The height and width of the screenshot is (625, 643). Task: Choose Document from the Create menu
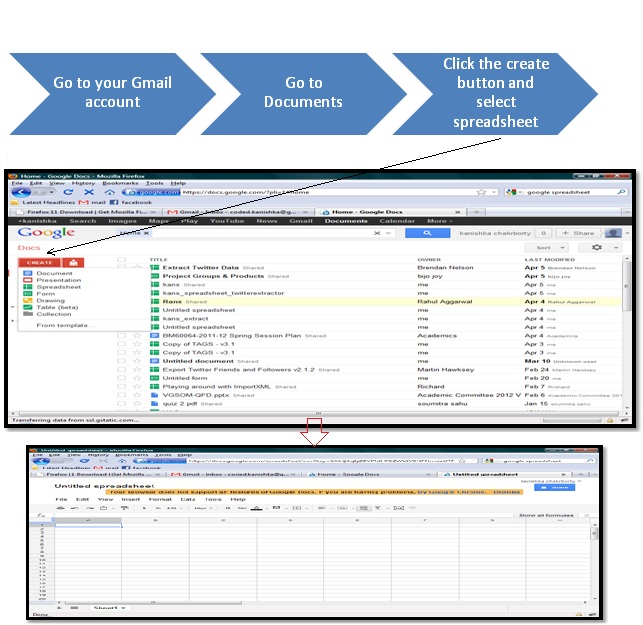click(x=54, y=273)
